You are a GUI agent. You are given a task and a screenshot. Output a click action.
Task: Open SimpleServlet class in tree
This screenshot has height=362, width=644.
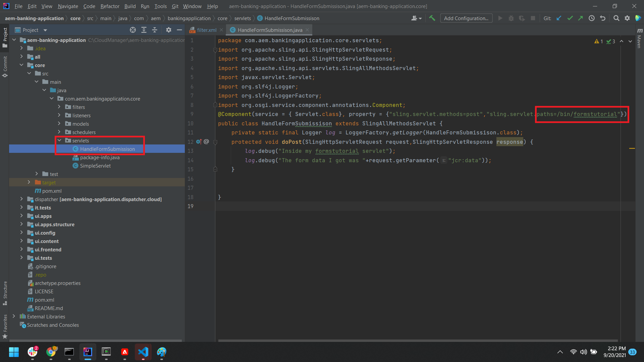tap(95, 166)
